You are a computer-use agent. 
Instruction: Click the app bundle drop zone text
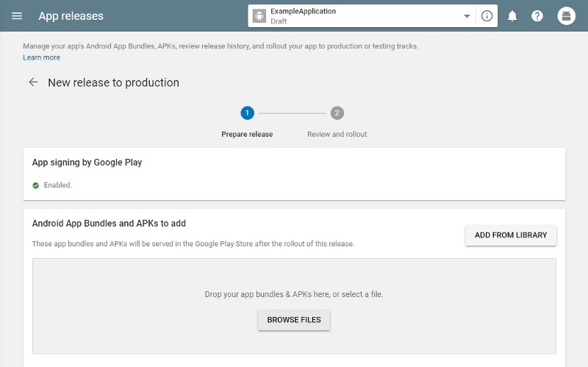coord(294,294)
